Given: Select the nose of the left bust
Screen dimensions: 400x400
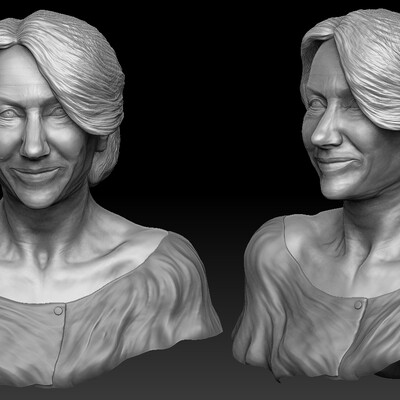Looking at the screenshot, I should (34, 142).
